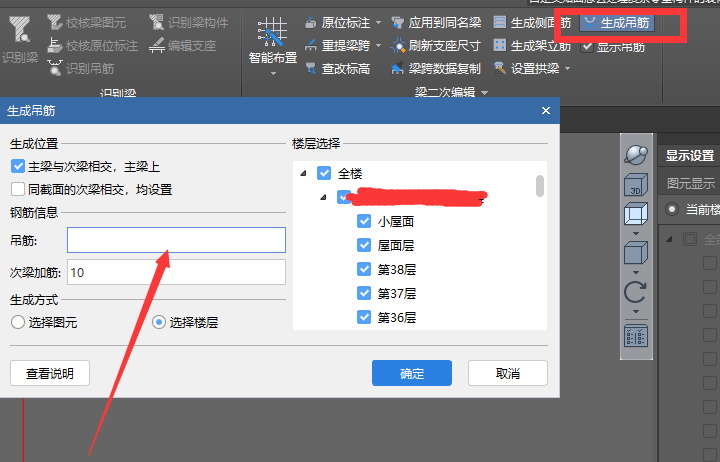Click the 查看说明 button
This screenshot has height=462, width=720.
(50, 373)
